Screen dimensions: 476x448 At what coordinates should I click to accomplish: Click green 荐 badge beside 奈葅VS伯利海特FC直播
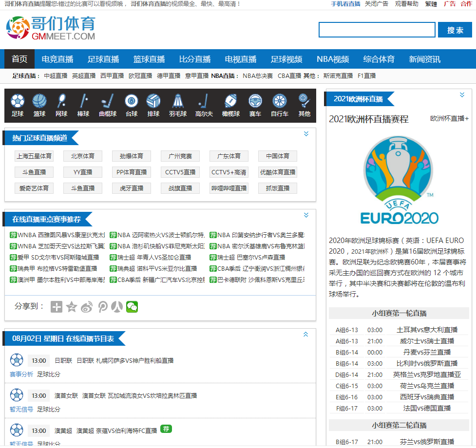pyautogui.click(x=166, y=429)
